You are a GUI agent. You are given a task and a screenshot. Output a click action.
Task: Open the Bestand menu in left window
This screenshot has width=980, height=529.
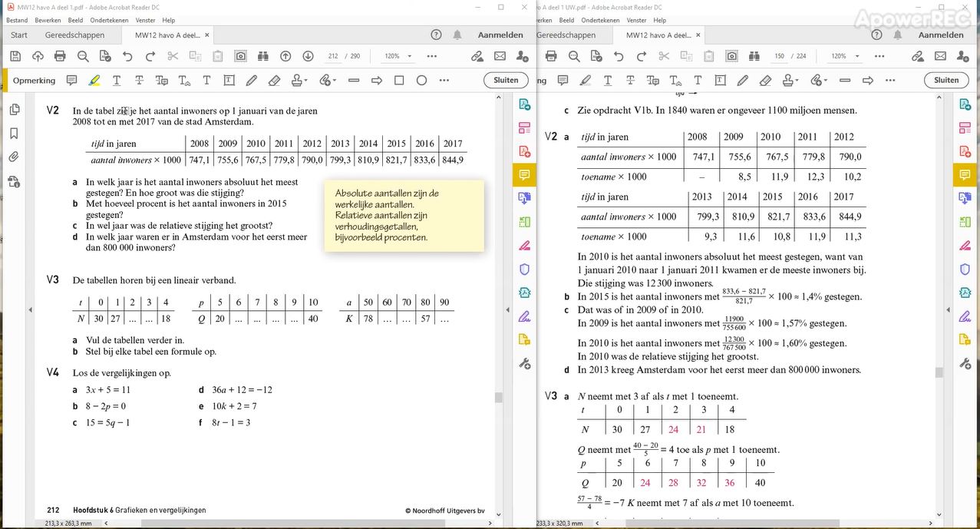(17, 20)
